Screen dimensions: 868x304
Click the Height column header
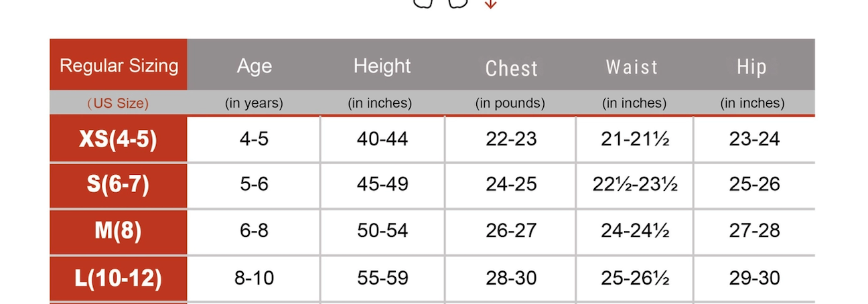382,66
